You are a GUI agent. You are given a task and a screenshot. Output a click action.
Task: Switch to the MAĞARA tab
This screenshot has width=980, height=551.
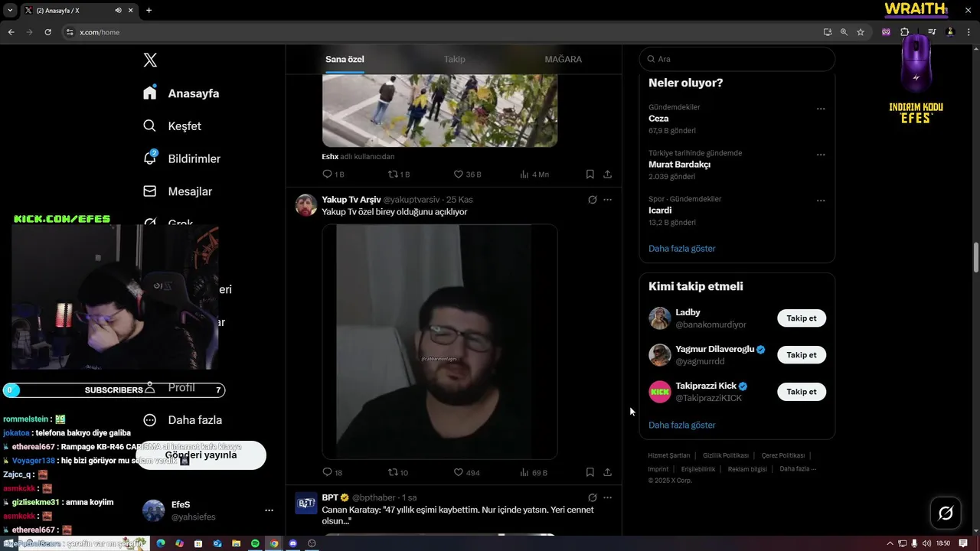coord(563,59)
